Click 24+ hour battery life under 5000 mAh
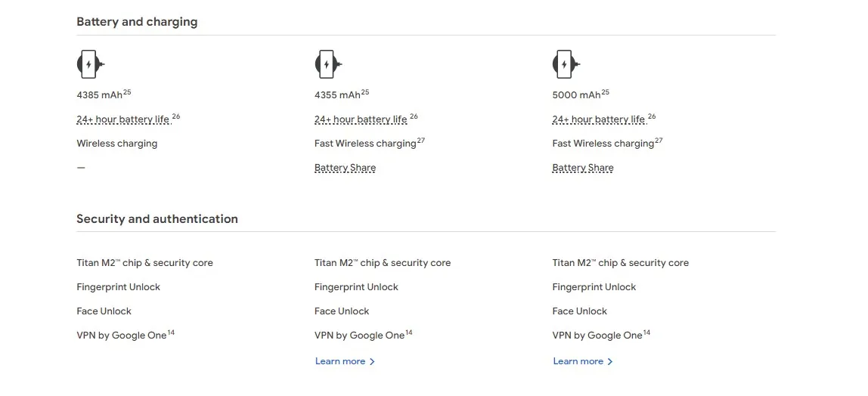This screenshot has width=868, height=396. [x=599, y=119]
